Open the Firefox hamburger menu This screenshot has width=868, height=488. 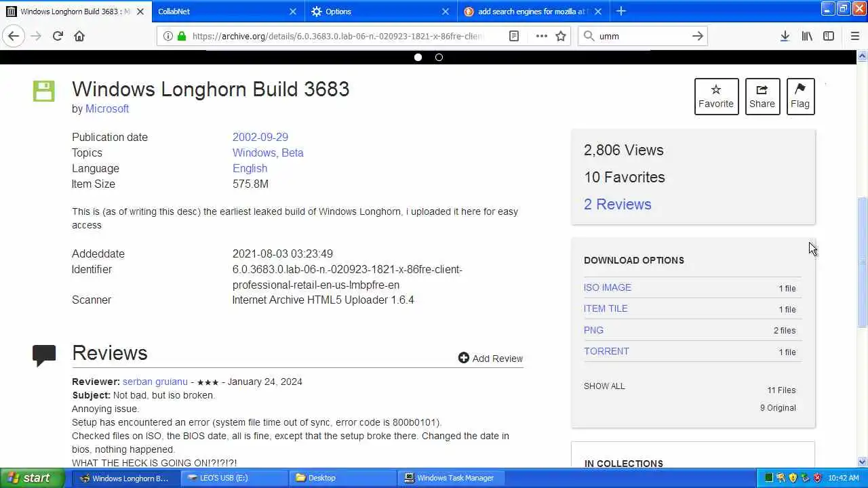[x=854, y=36]
